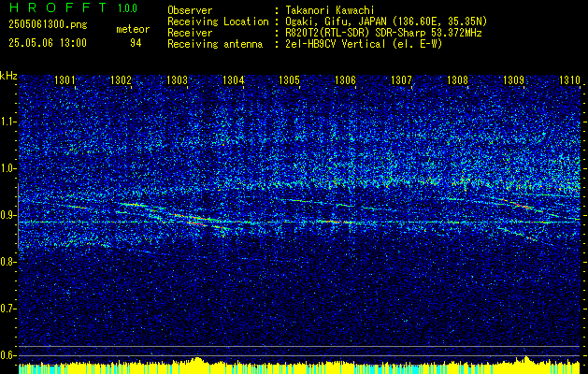The width and height of the screenshot is (588, 374).
Task: Click receiver R820T2(RTL-SDR) SDR-Sharp 53.372MHz text
Action: tap(383, 33)
